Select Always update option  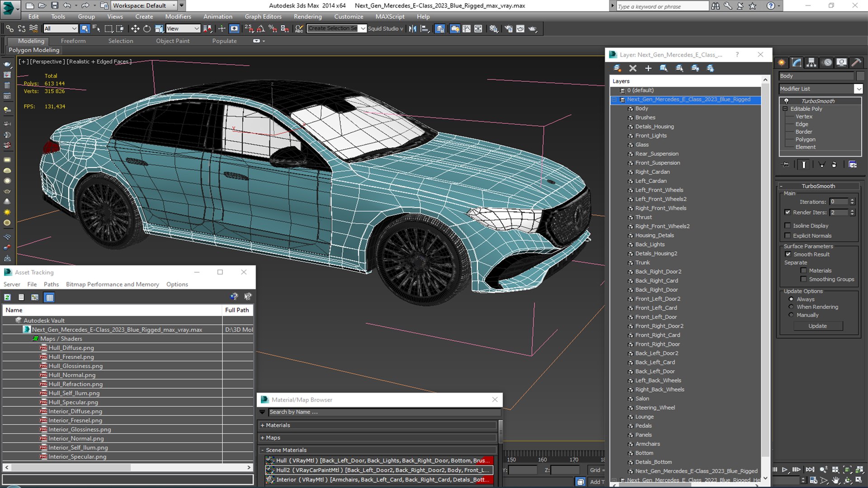pyautogui.click(x=791, y=299)
